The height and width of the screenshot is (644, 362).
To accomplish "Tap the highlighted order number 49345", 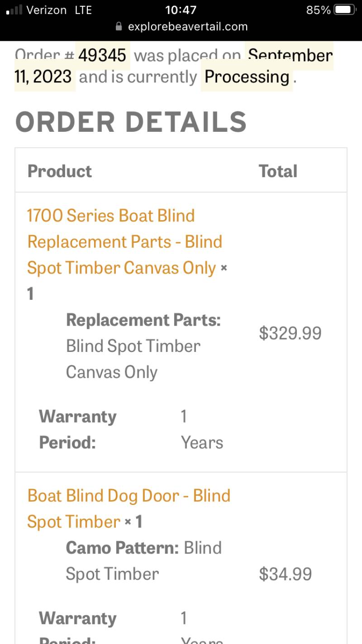I will click(x=102, y=55).
